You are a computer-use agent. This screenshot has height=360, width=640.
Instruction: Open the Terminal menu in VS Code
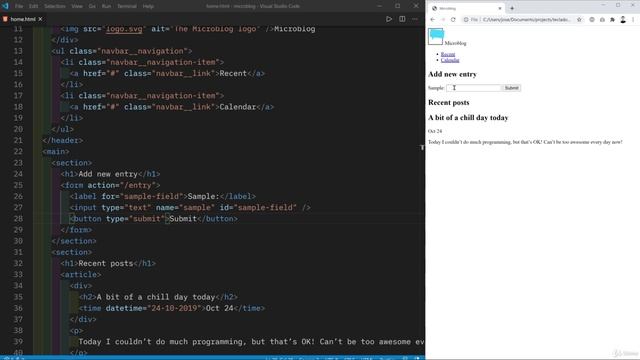coord(127,7)
